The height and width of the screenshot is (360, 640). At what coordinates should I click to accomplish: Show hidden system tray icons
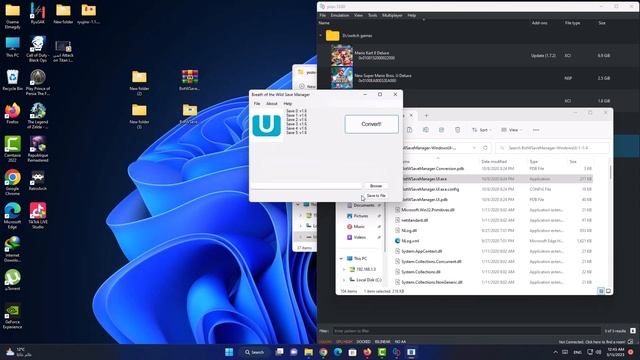tap(555, 352)
